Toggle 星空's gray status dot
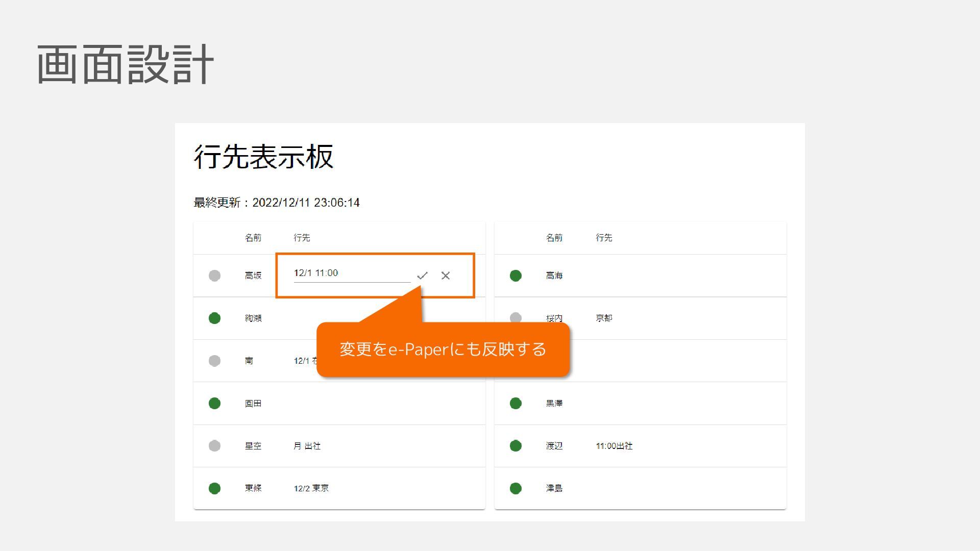 click(214, 446)
